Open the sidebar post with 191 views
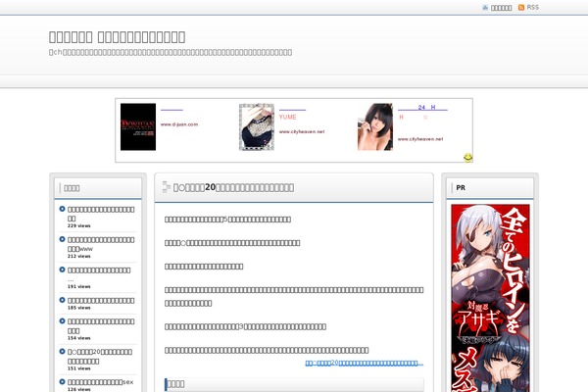Viewport: 588px width, 392px height. (99, 274)
